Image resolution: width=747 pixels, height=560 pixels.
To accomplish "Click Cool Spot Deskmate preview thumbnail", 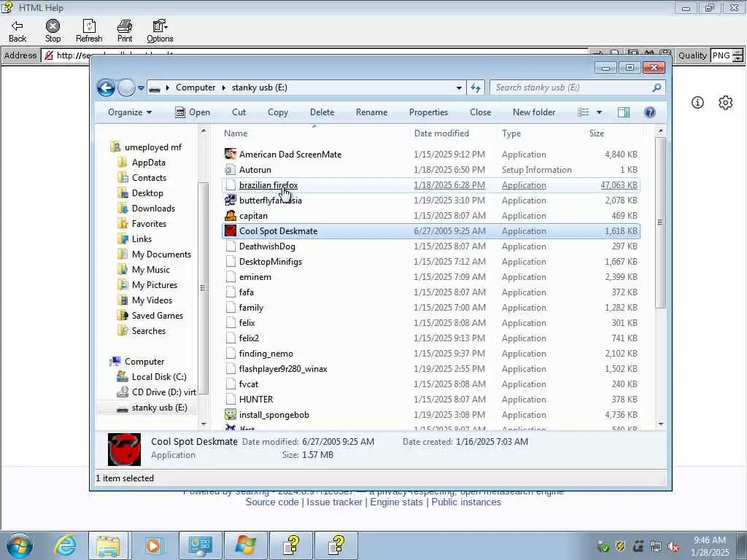I will tap(124, 449).
